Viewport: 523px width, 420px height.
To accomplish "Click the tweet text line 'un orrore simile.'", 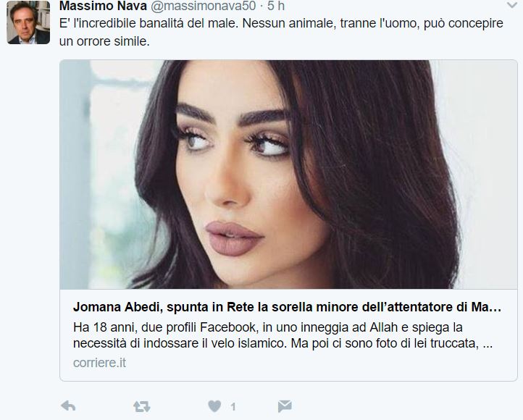I will click(x=104, y=41).
